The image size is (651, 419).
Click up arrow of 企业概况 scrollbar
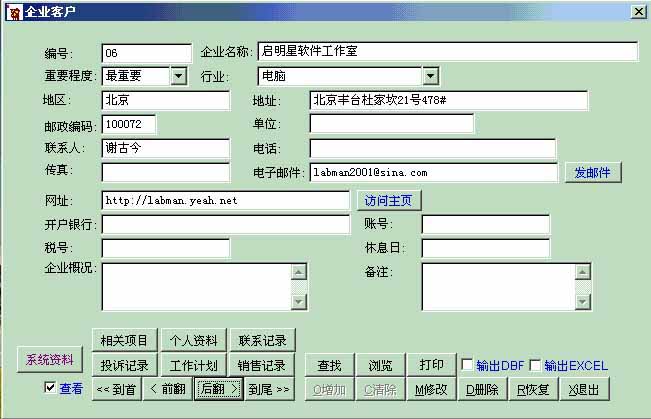299,272
